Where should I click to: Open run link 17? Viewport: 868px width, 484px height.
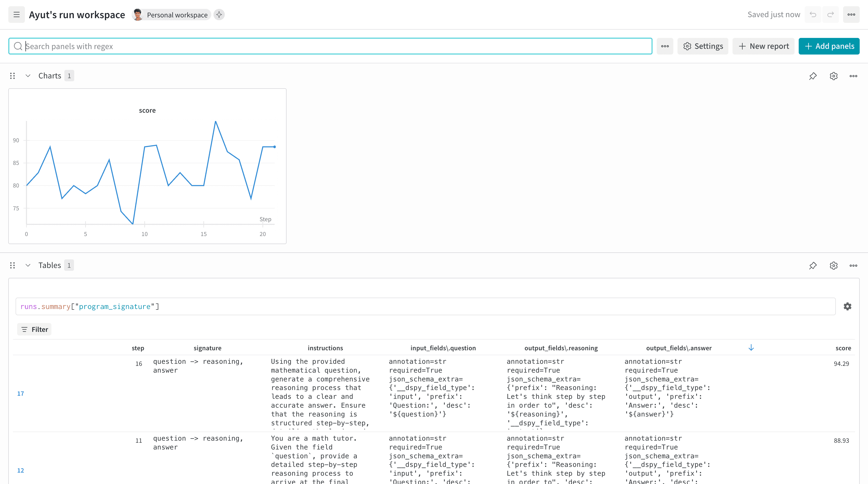click(x=21, y=393)
